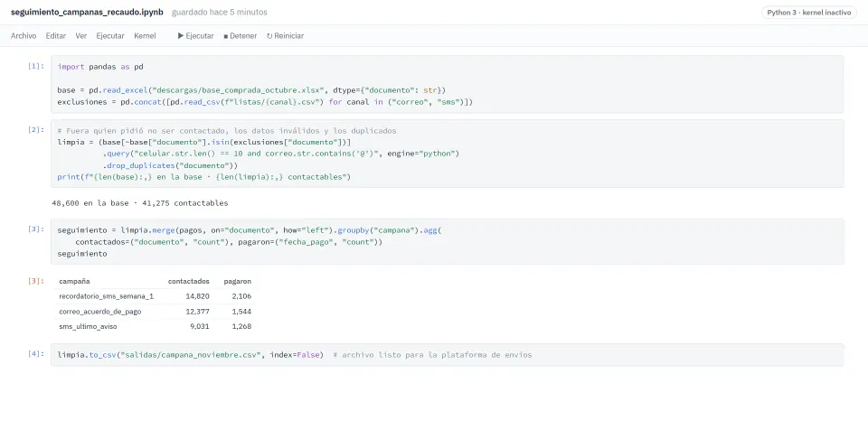Click the 'contactados' column header

tap(189, 282)
